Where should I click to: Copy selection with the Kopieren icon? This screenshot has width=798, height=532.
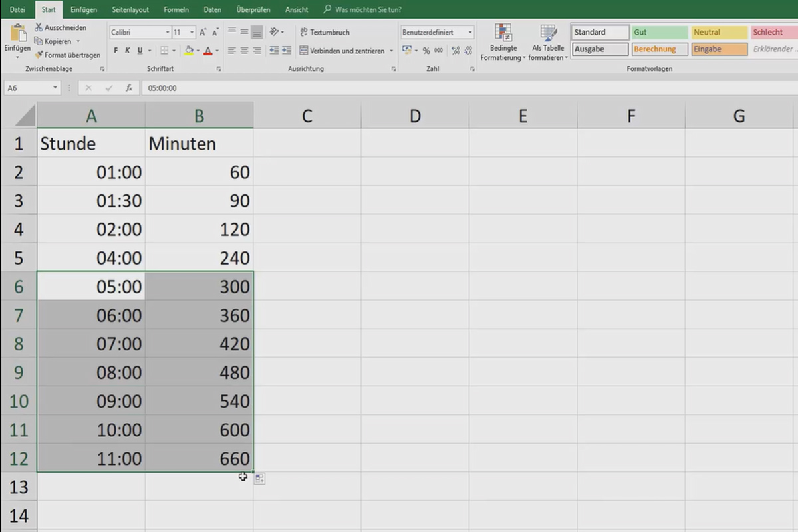(39, 41)
